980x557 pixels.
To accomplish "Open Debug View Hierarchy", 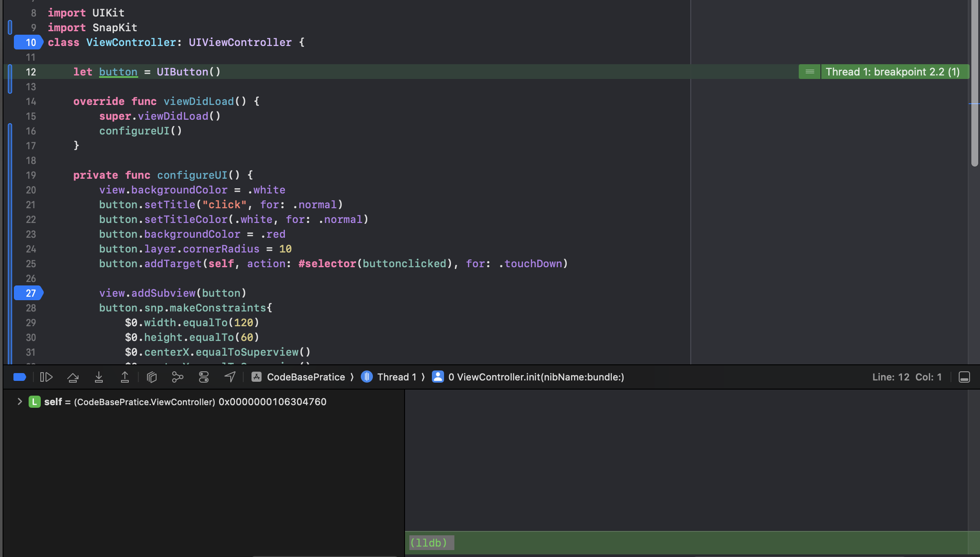I will (151, 377).
